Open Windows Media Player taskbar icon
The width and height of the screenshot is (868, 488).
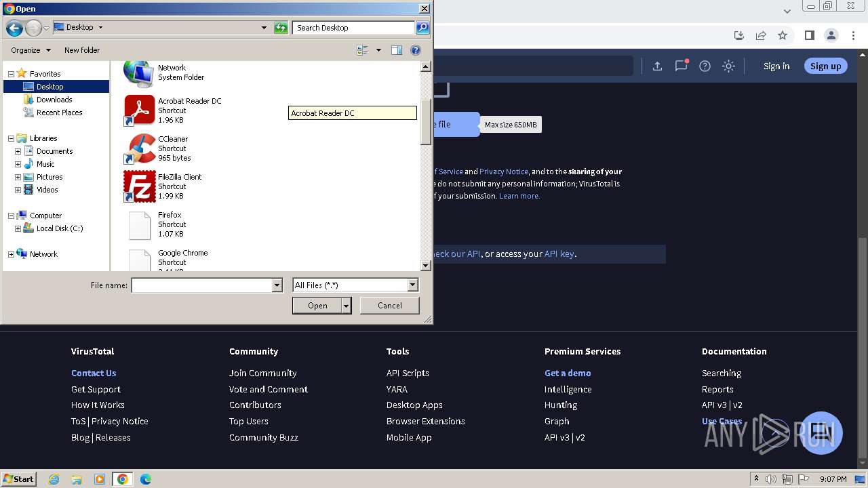[100, 479]
